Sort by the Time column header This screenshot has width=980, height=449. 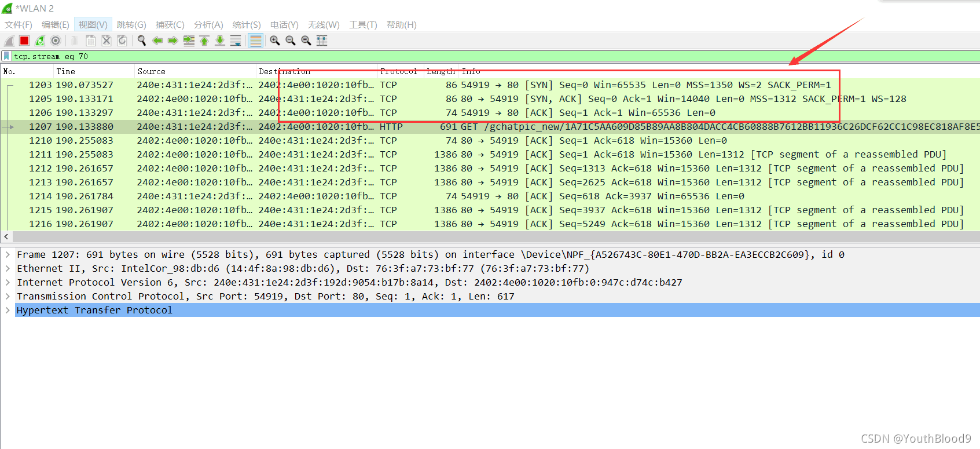coord(94,71)
